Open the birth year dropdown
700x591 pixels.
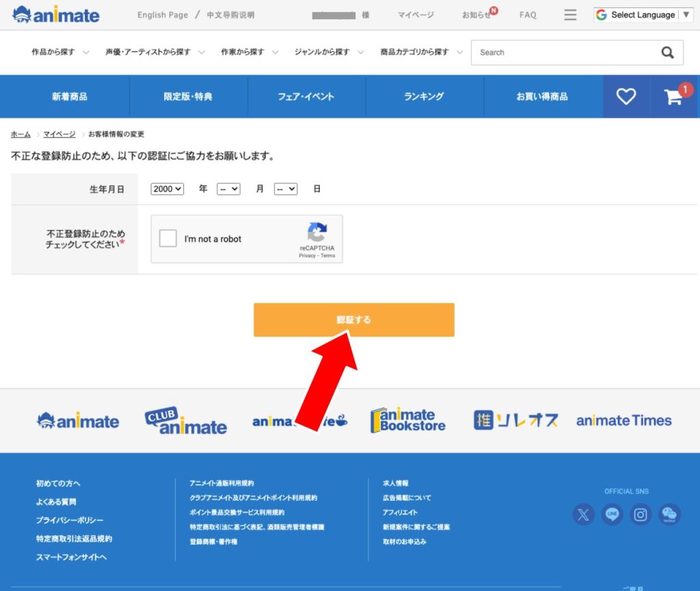(167, 189)
